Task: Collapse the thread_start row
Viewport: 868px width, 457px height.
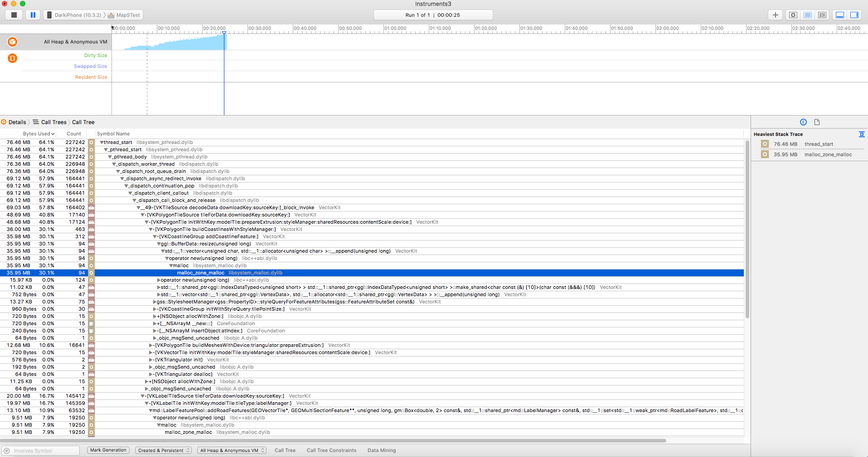Action: tap(102, 142)
